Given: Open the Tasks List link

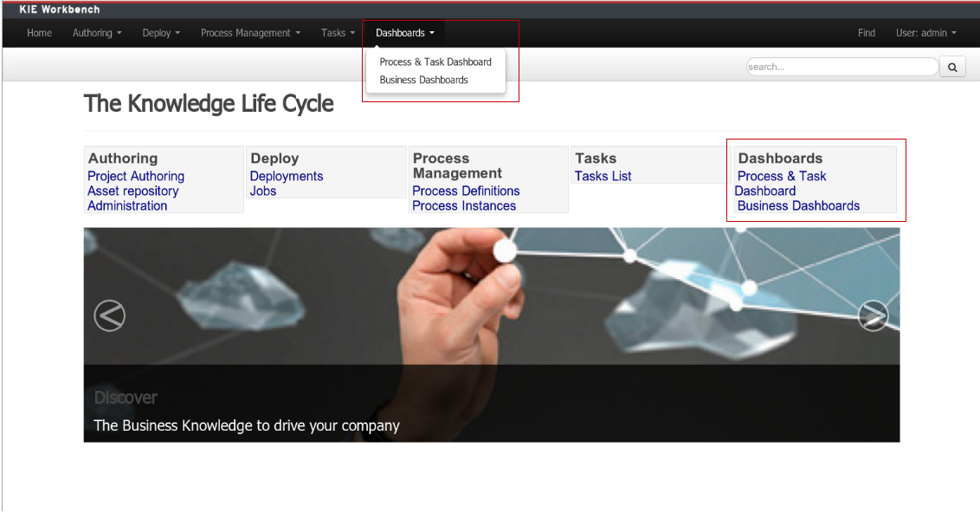Looking at the screenshot, I should click(x=603, y=177).
